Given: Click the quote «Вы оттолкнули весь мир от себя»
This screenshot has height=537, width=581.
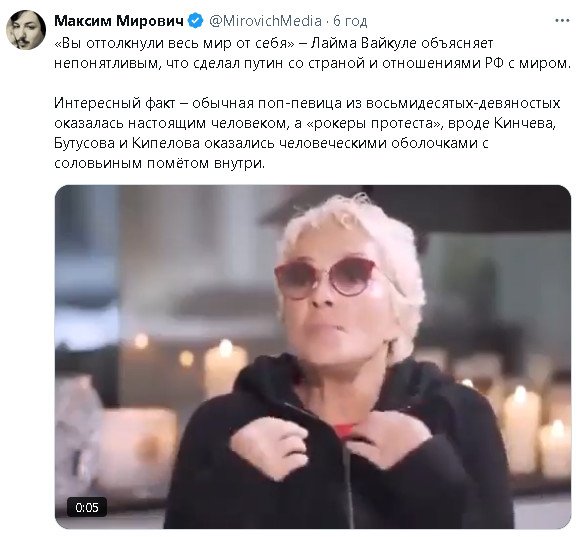Looking at the screenshot, I should tap(174, 43).
